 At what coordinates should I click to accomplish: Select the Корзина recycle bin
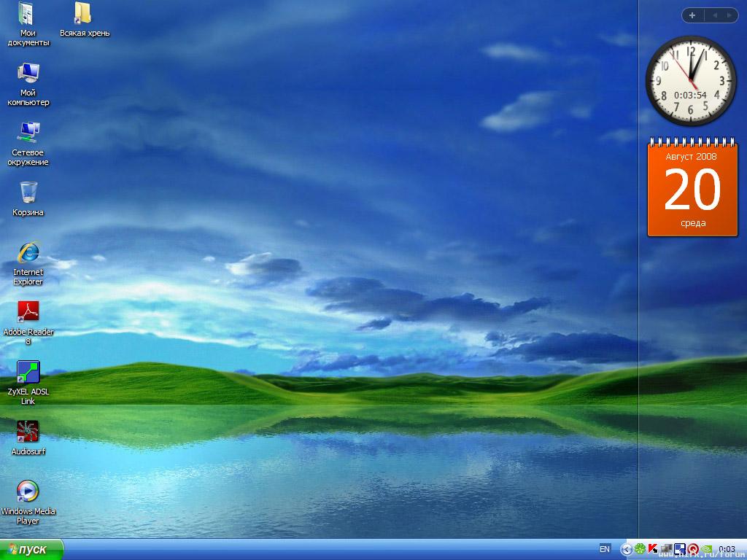point(28,198)
